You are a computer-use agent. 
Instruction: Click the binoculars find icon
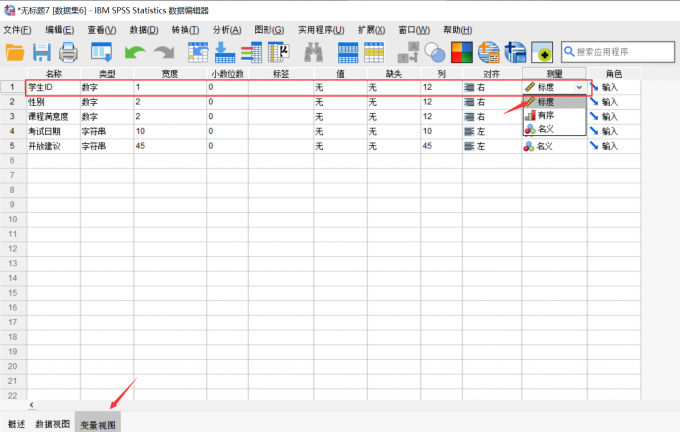point(312,52)
